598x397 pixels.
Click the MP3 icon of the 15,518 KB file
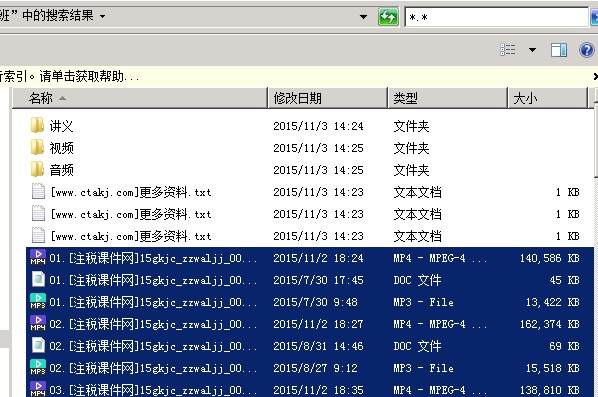[38, 368]
